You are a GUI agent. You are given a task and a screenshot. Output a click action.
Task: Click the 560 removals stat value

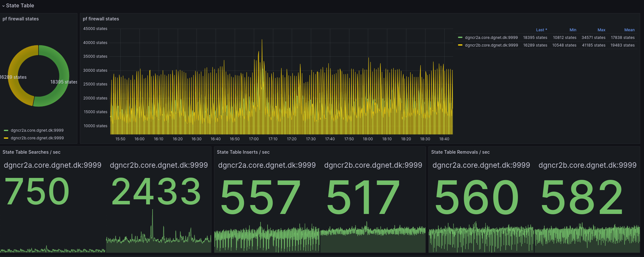[477, 197]
